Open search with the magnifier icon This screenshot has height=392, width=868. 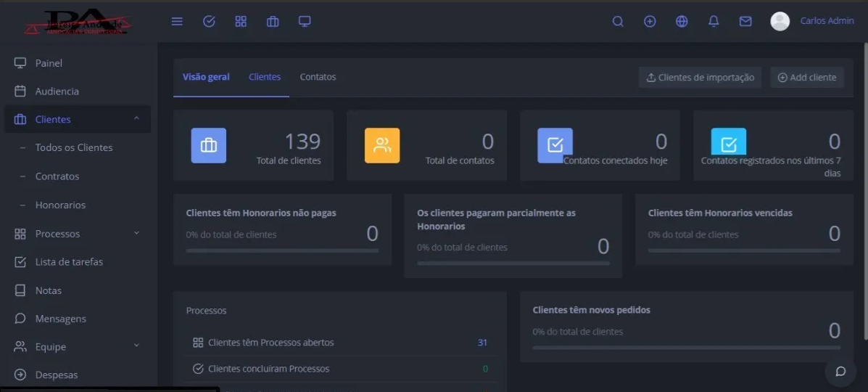pyautogui.click(x=618, y=21)
